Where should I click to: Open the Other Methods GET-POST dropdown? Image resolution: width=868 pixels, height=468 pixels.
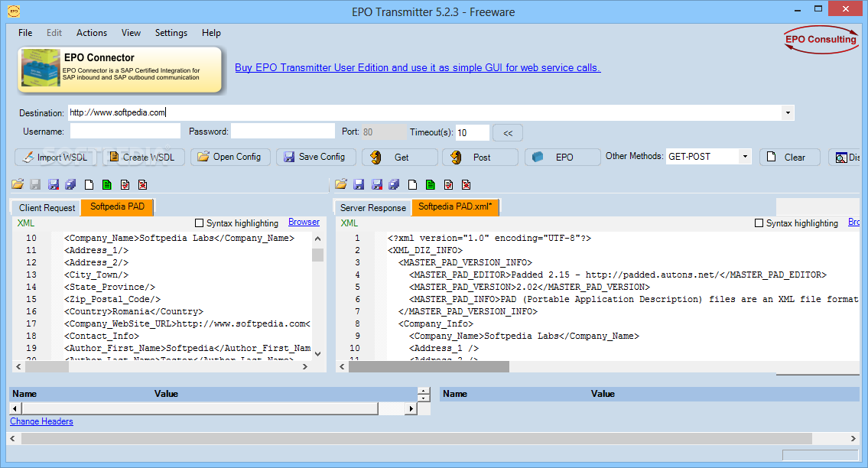[745, 157]
